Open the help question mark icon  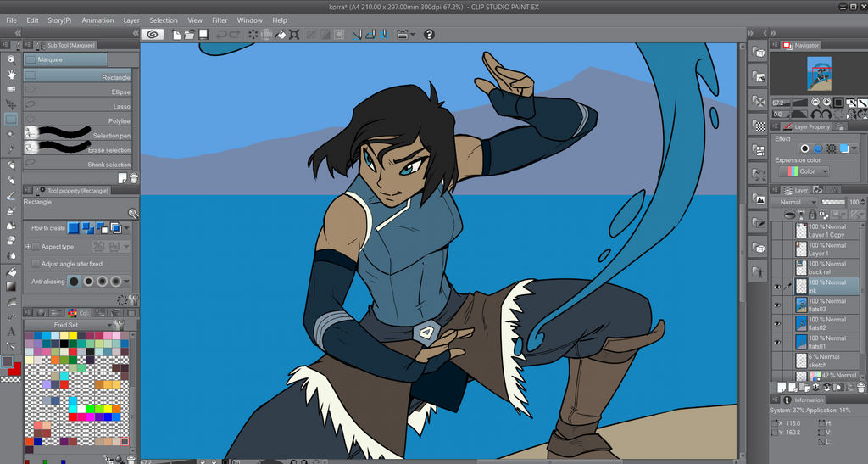coord(429,34)
